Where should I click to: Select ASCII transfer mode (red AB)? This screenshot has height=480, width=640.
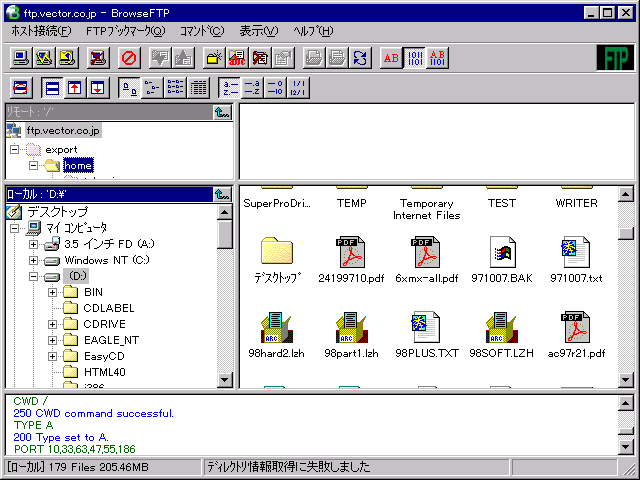pos(391,58)
